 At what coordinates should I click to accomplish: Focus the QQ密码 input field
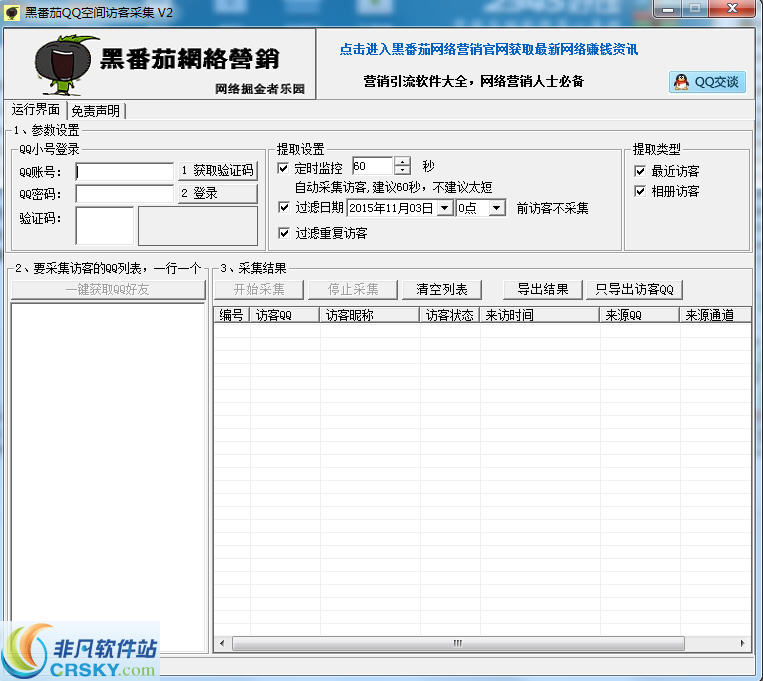click(125, 194)
